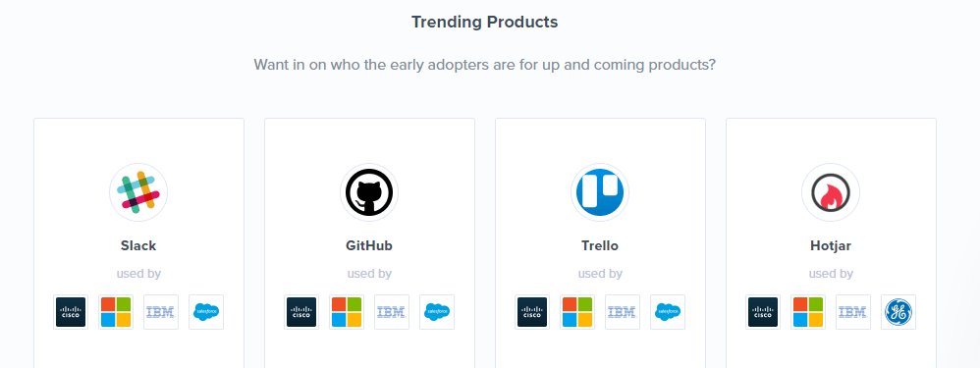Click the Salesforce logo under Trello
This screenshot has width=980, height=368.
pyautogui.click(x=668, y=312)
